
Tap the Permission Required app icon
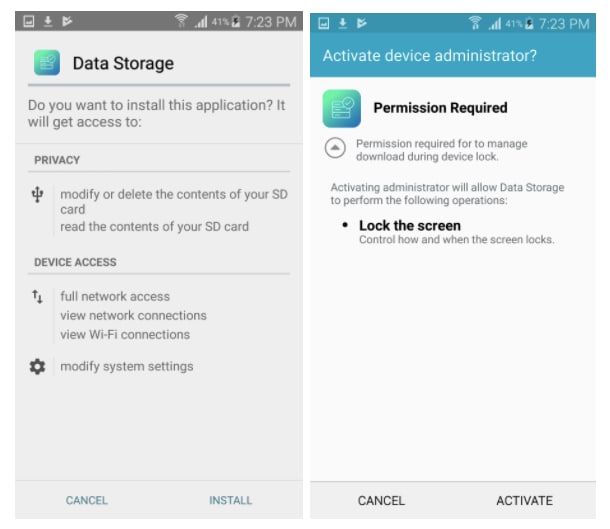341,108
